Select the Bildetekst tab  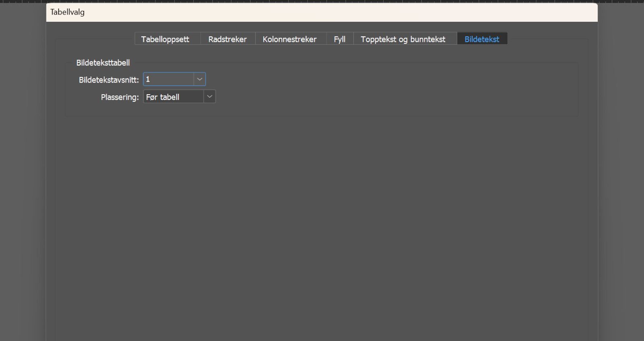click(482, 39)
